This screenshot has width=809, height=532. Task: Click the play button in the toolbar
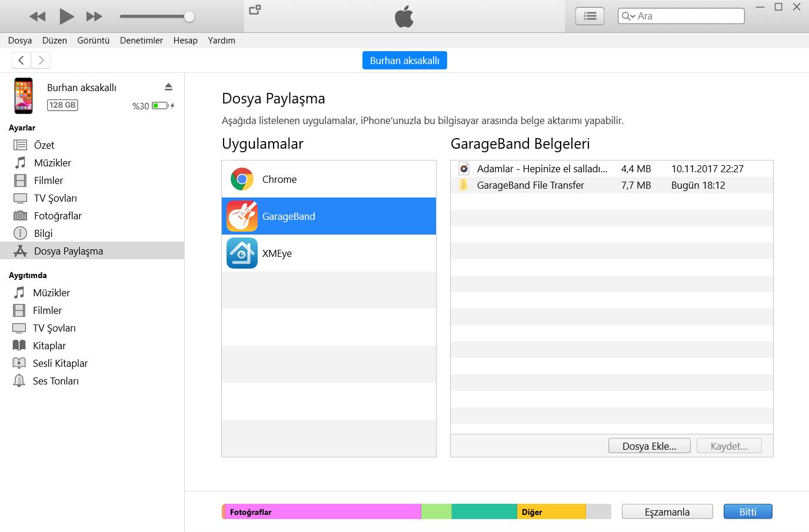[x=66, y=16]
